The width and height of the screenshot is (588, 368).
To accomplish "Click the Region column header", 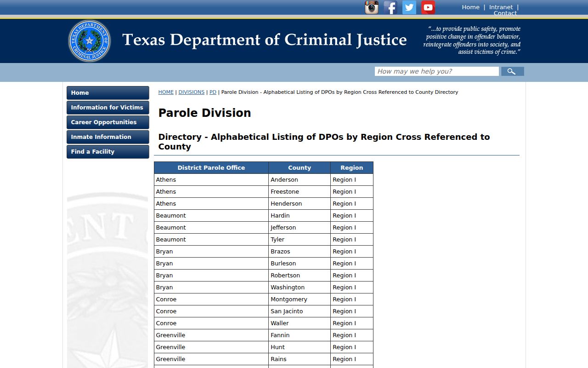I will point(352,168).
